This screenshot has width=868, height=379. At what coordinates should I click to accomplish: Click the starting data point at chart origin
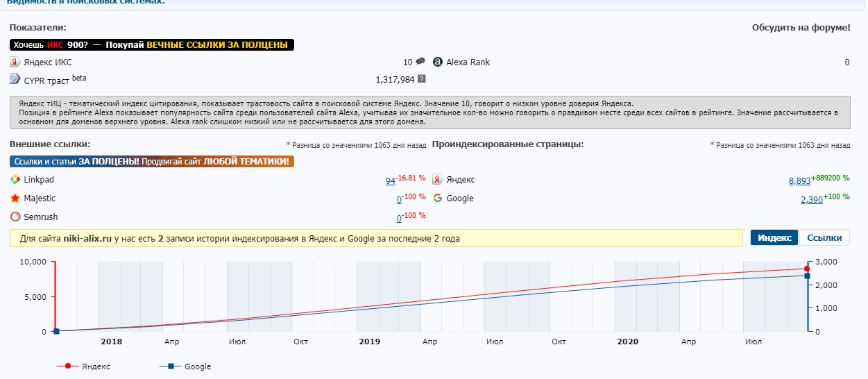coord(56,331)
